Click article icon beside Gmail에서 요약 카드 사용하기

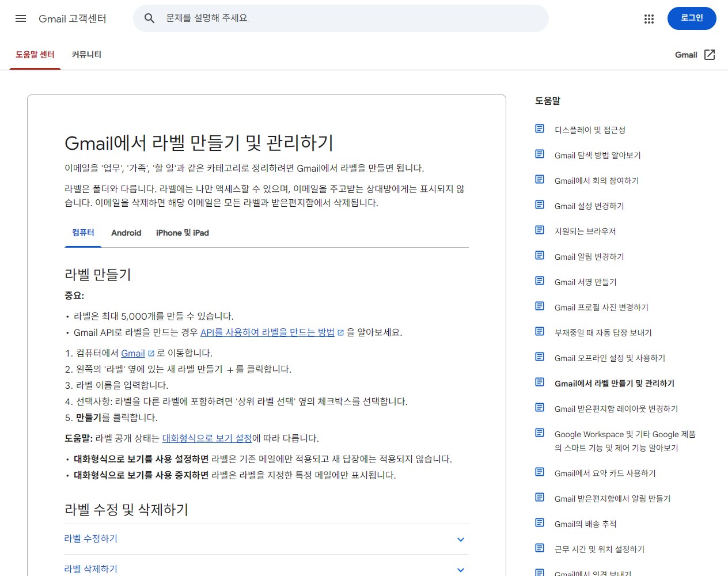(x=540, y=472)
